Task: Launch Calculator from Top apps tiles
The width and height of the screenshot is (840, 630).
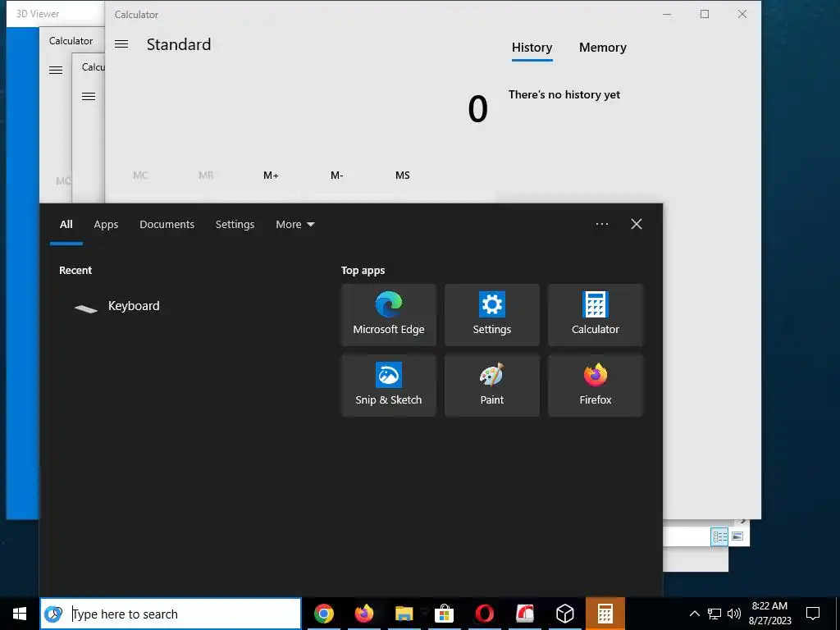Action: click(x=596, y=315)
